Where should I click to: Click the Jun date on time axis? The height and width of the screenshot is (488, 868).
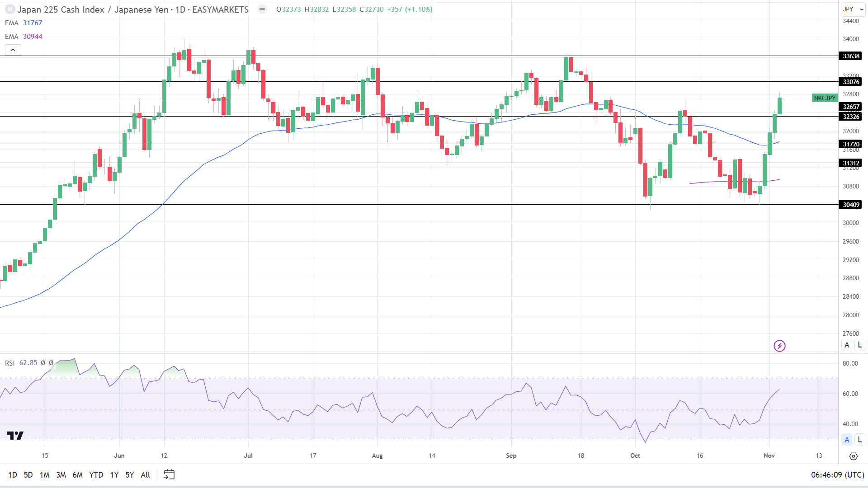[x=119, y=455]
